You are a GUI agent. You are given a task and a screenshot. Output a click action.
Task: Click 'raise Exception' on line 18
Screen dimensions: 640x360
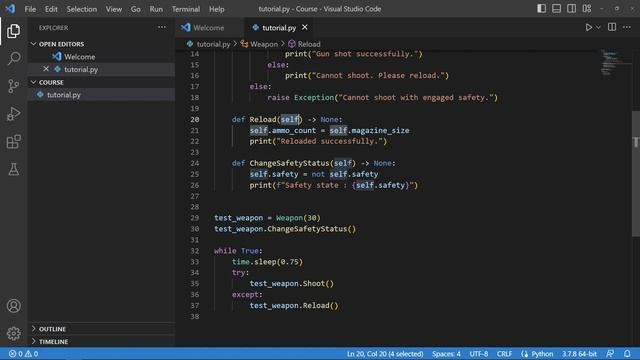[x=300, y=98]
